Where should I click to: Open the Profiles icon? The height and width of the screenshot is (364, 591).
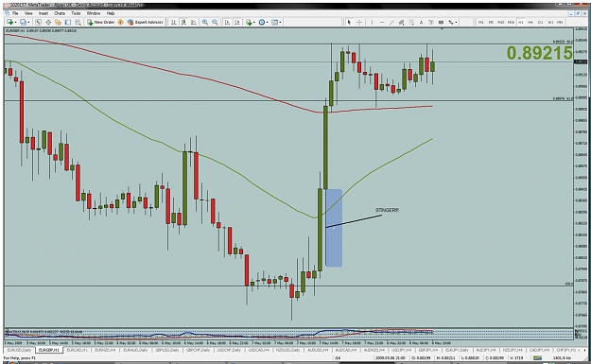[x=23, y=23]
